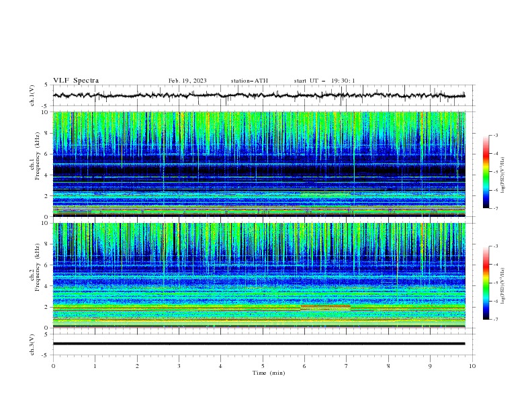This screenshot has height=411, width=532.
Task: Click inside the ch.1 spectrogram panel
Action: pos(259,164)
